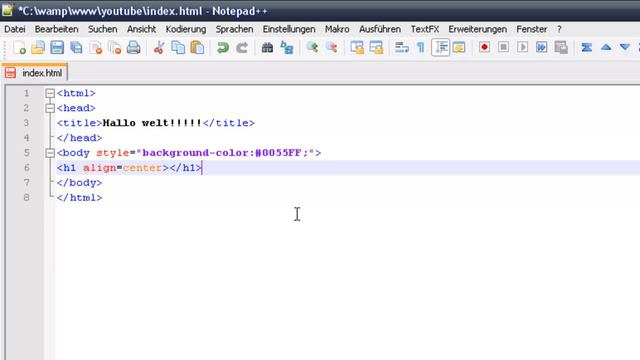Click the Notepad++ title bar app icon
640x360 pixels.
click(7, 10)
